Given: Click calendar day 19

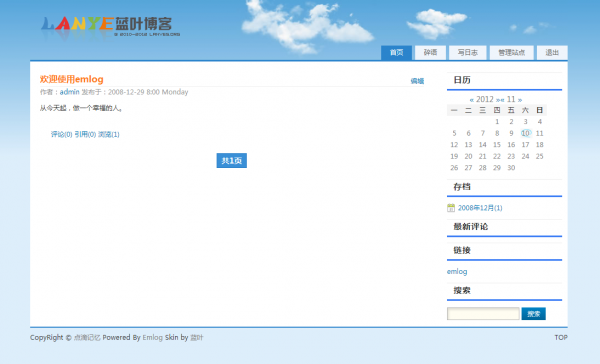Looking at the screenshot, I should coord(454,156).
